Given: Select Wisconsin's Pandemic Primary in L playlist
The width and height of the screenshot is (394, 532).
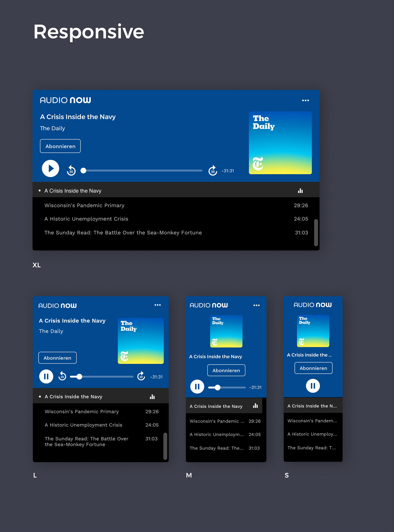Looking at the screenshot, I should coord(101,411).
